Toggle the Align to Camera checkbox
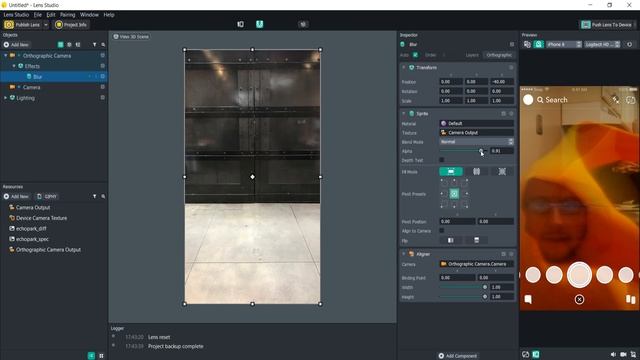Screen dimensions: 640x360 [441, 231]
